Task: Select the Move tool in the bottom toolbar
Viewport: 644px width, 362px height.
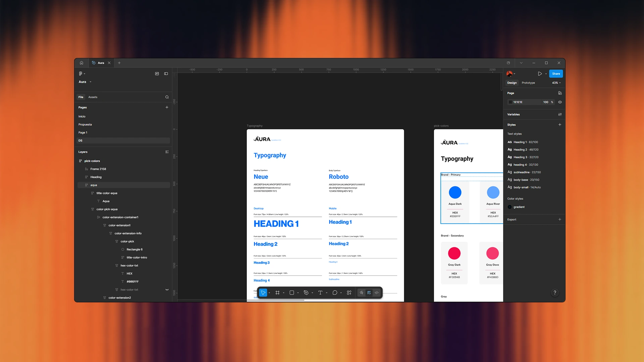Action: 263,293
